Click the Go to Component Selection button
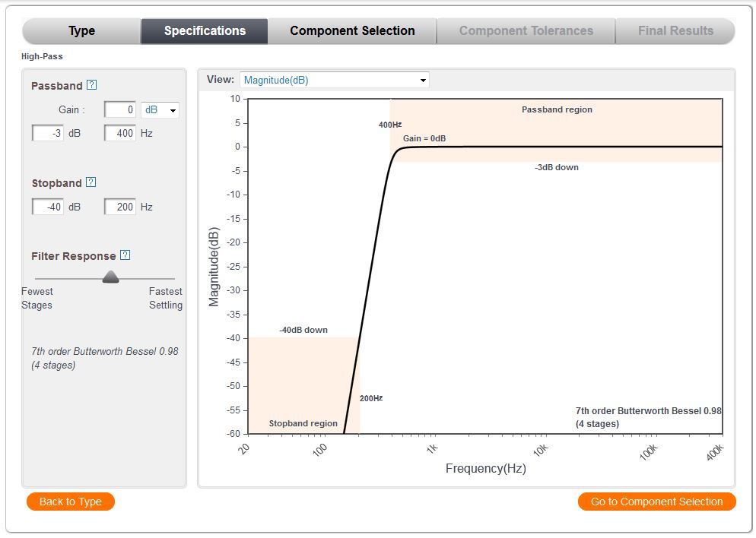 click(656, 502)
